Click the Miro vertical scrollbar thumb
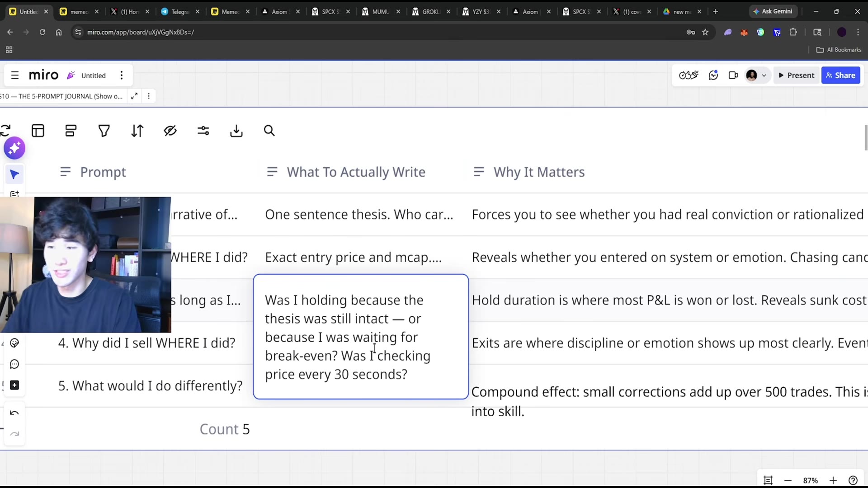The image size is (868, 488). (x=866, y=138)
